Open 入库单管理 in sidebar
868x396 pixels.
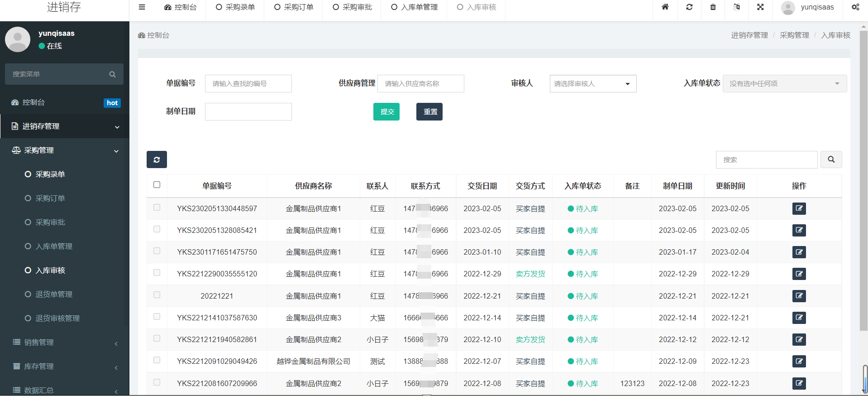54,246
